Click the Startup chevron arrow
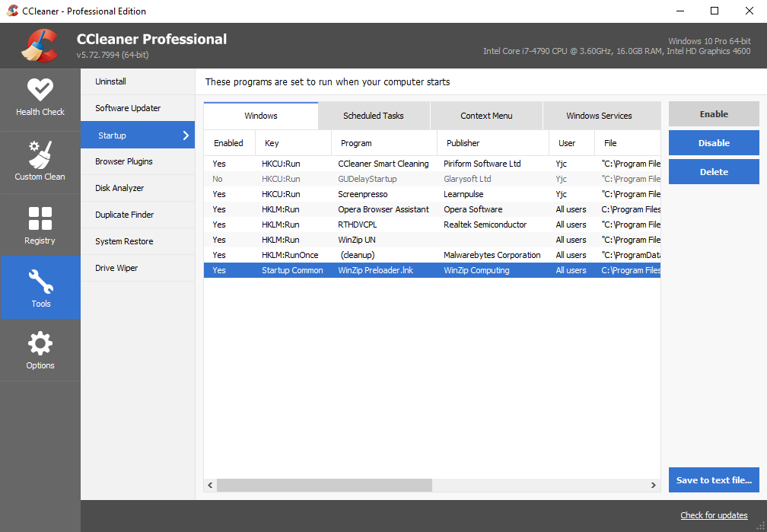 click(x=186, y=135)
